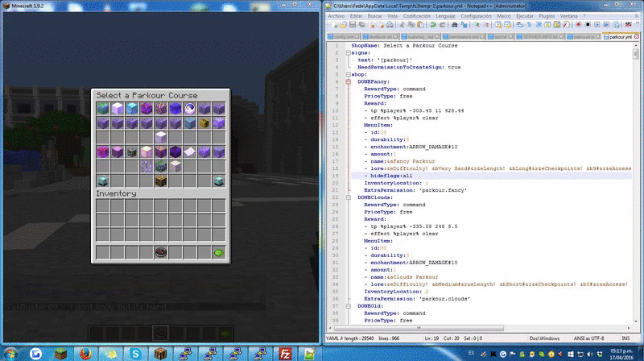Click the New file icon in Notepad++ toolbar

(334, 25)
